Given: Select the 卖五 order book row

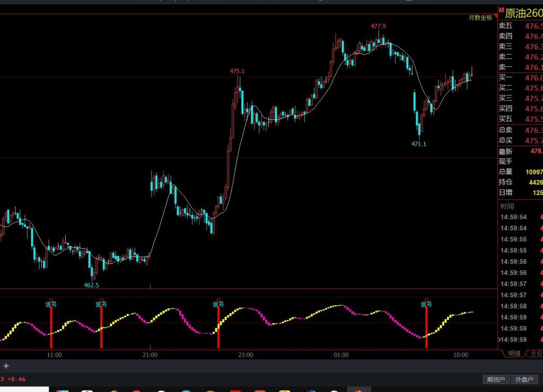Looking at the screenshot, I should (520, 26).
